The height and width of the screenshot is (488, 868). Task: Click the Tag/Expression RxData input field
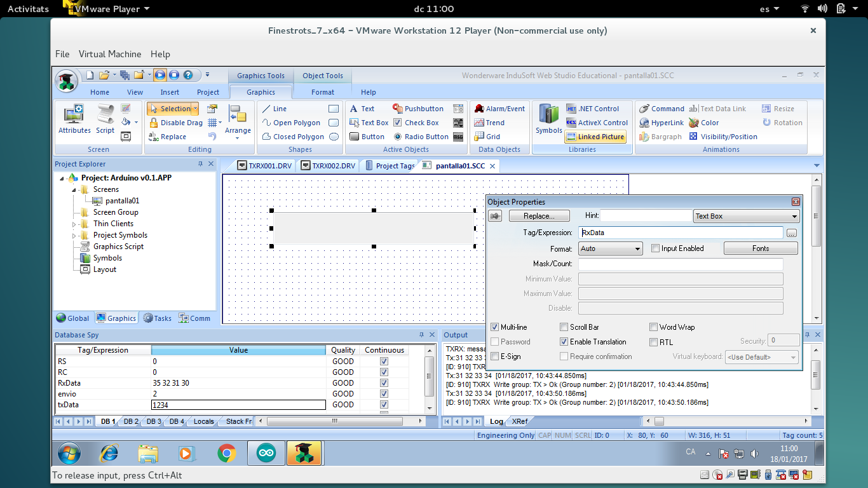pyautogui.click(x=681, y=233)
